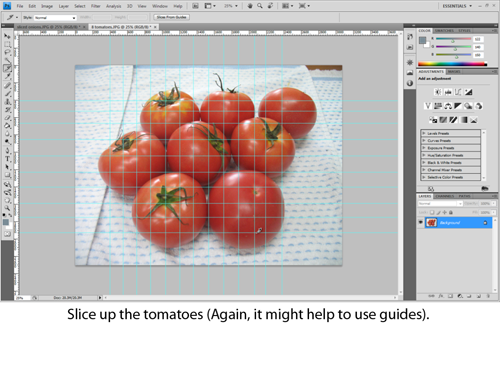
Task: Click the Slices From Guides button
Action: [172, 17]
